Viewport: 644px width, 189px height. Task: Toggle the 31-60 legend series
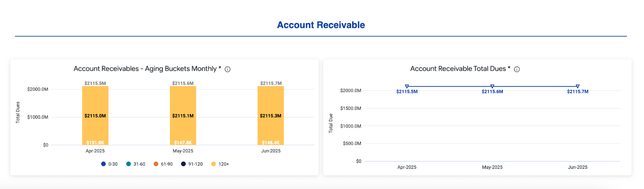tap(136, 164)
